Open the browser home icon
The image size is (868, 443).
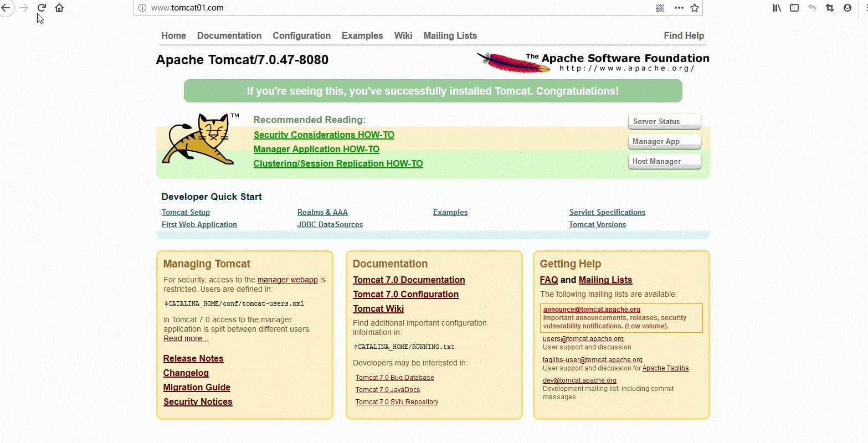[59, 8]
